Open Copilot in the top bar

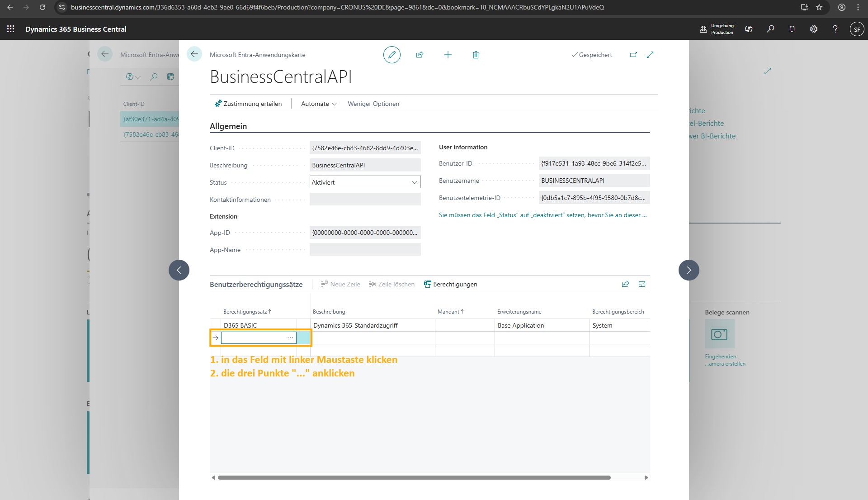749,29
